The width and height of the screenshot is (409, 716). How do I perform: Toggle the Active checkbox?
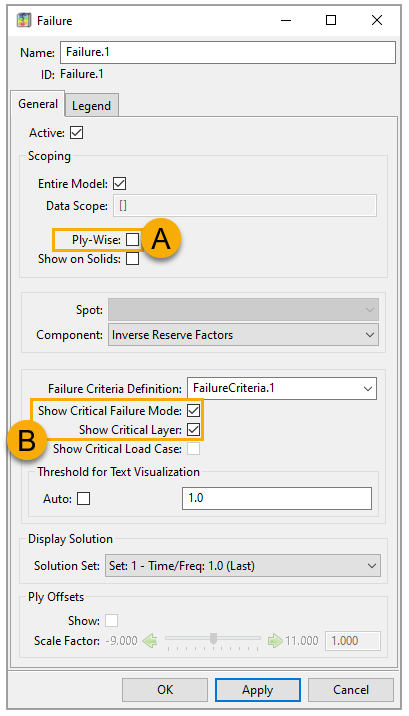click(77, 133)
